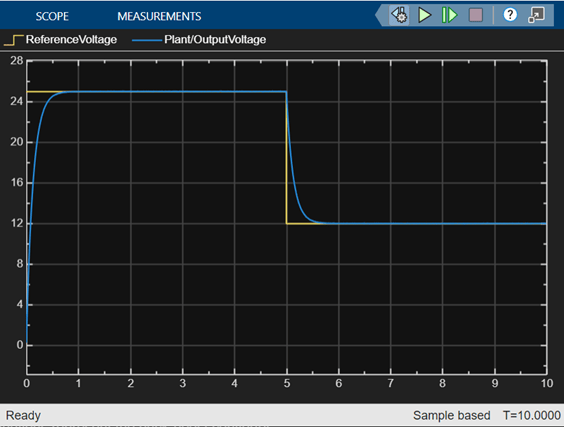564x427 pixels.
Task: Click the blue Plant/OutputVoltage legend line
Action: (147, 40)
